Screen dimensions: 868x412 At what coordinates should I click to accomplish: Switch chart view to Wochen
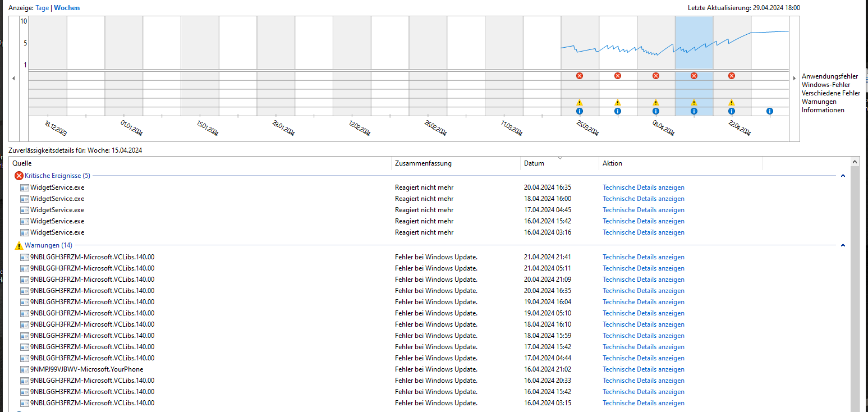[x=67, y=8]
